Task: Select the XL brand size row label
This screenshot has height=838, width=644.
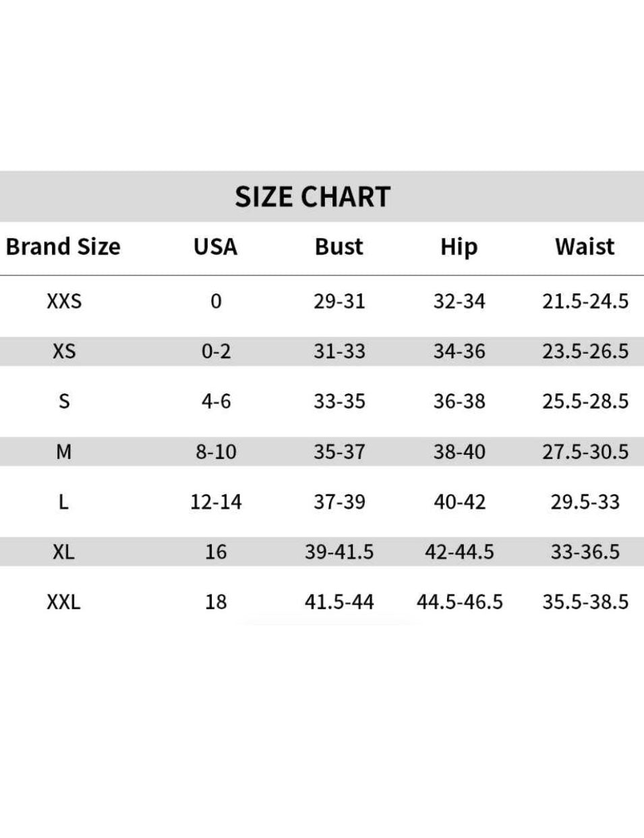Action: click(x=64, y=552)
